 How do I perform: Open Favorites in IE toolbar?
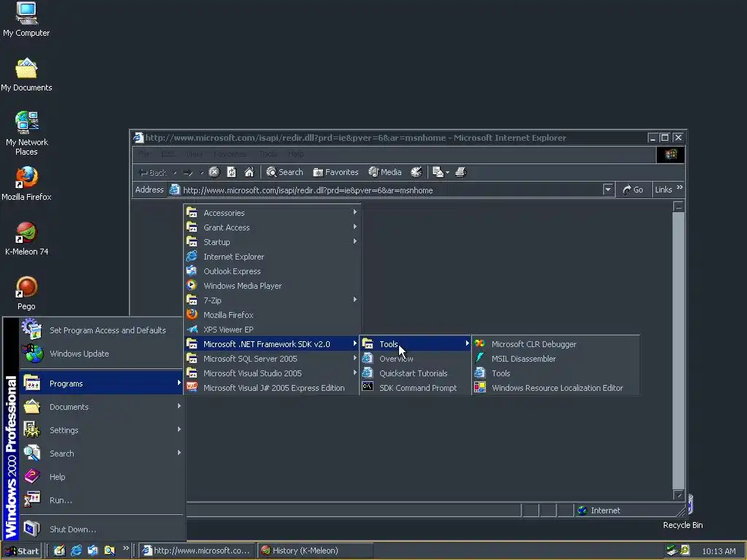(336, 172)
